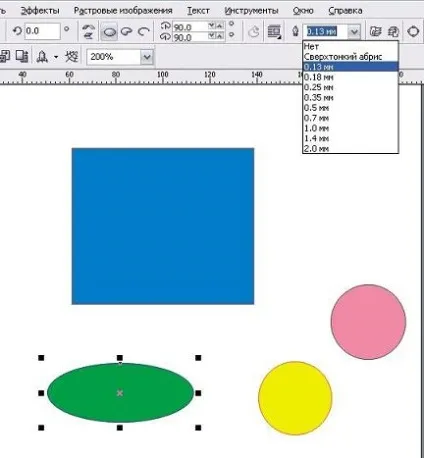424x458 pixels.
Task: Choose 0.7 мм outline width
Action: coord(350,118)
